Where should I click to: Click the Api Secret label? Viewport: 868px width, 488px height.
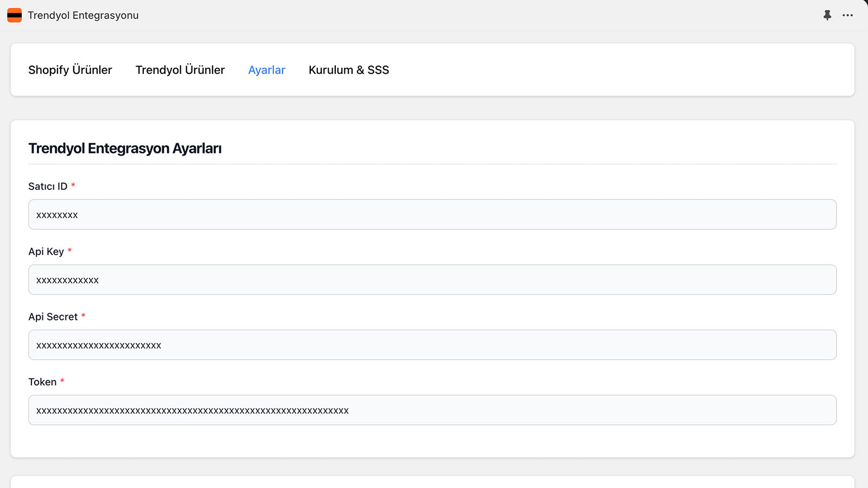(x=53, y=317)
